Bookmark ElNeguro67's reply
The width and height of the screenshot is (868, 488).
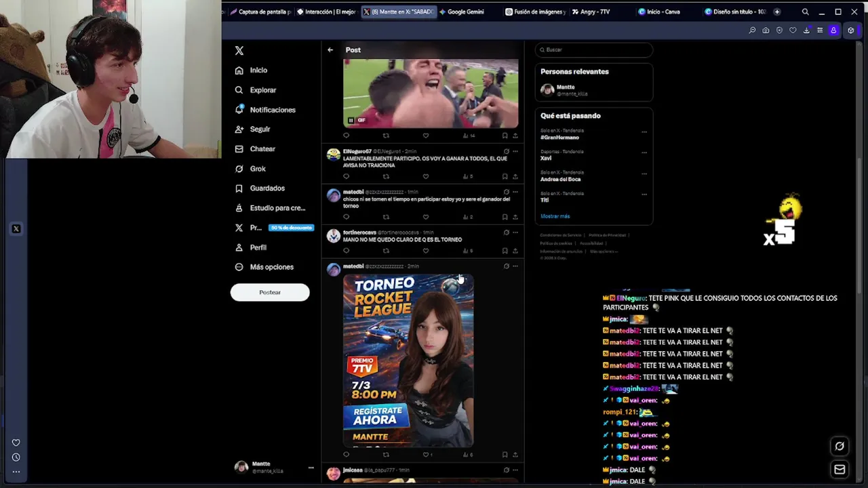tap(505, 176)
